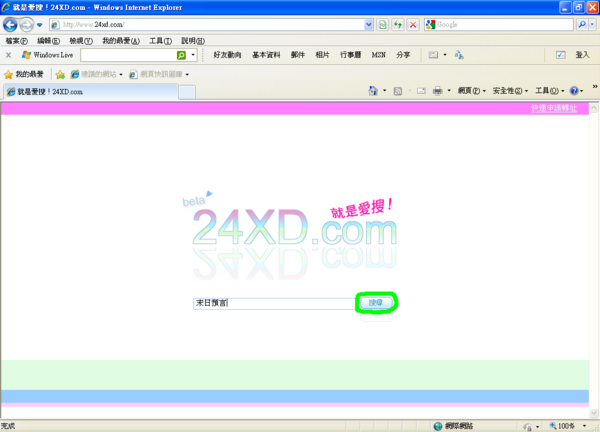
Task: Open the 網頁快訊圖庫 favorites link
Action: pyautogui.click(x=159, y=74)
